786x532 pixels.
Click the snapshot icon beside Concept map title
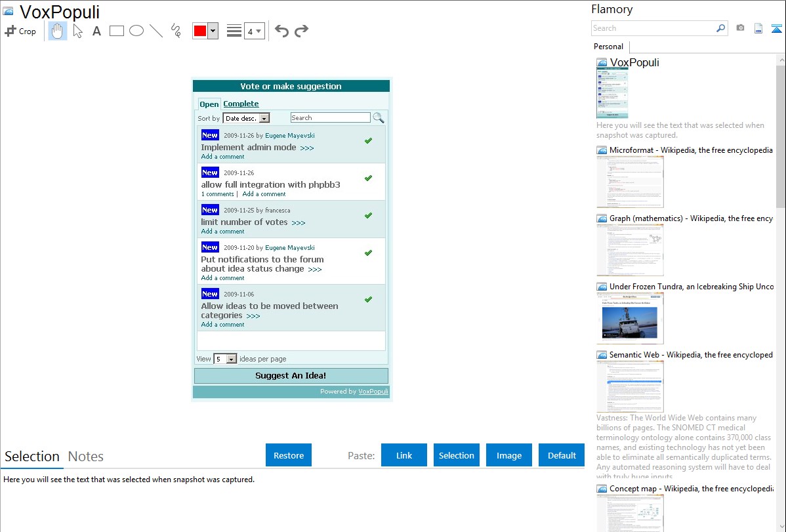[602, 489]
